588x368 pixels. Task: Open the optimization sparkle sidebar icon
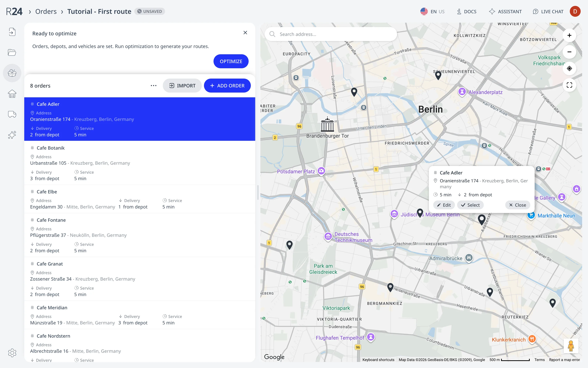[12, 135]
